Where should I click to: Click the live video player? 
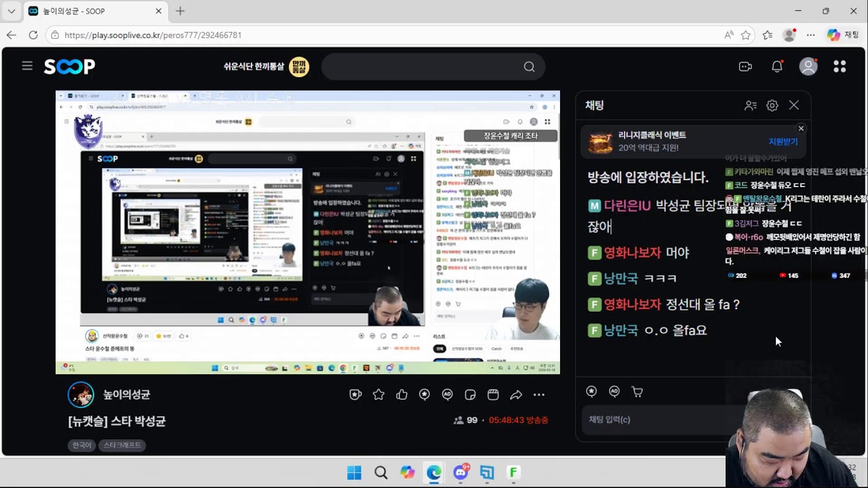pos(308,232)
